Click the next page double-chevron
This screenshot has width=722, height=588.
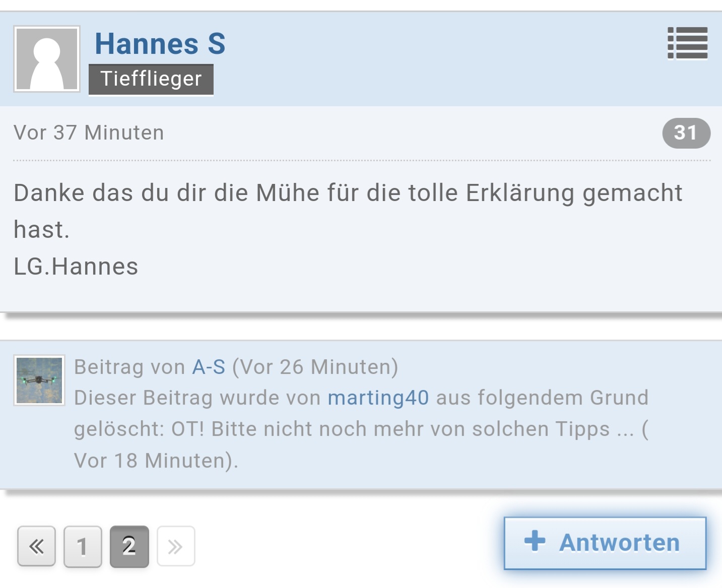click(x=176, y=546)
